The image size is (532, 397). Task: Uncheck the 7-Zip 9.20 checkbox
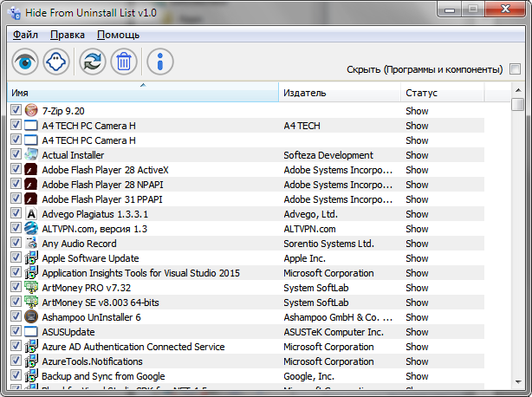pyautogui.click(x=16, y=109)
